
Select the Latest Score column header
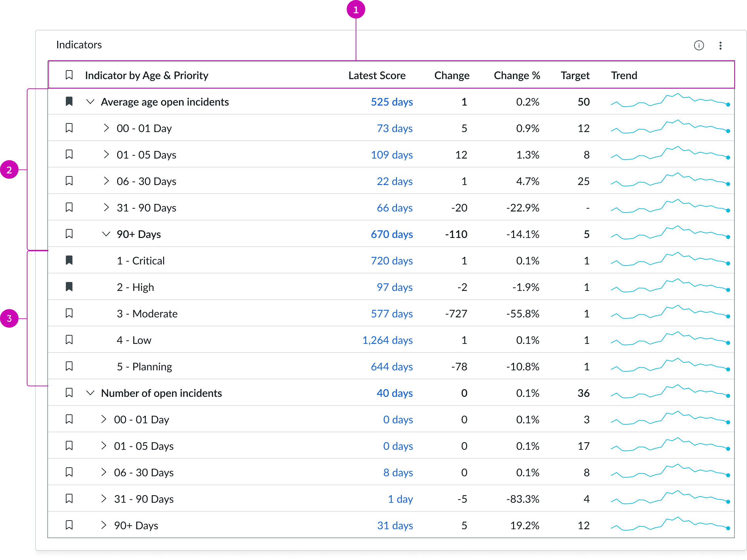click(x=377, y=75)
